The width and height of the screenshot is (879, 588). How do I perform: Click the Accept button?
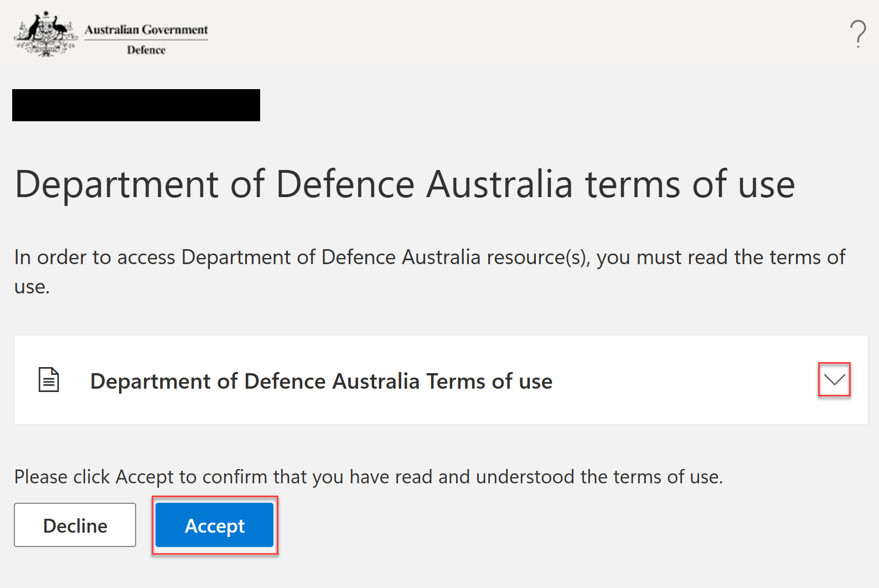click(x=215, y=525)
